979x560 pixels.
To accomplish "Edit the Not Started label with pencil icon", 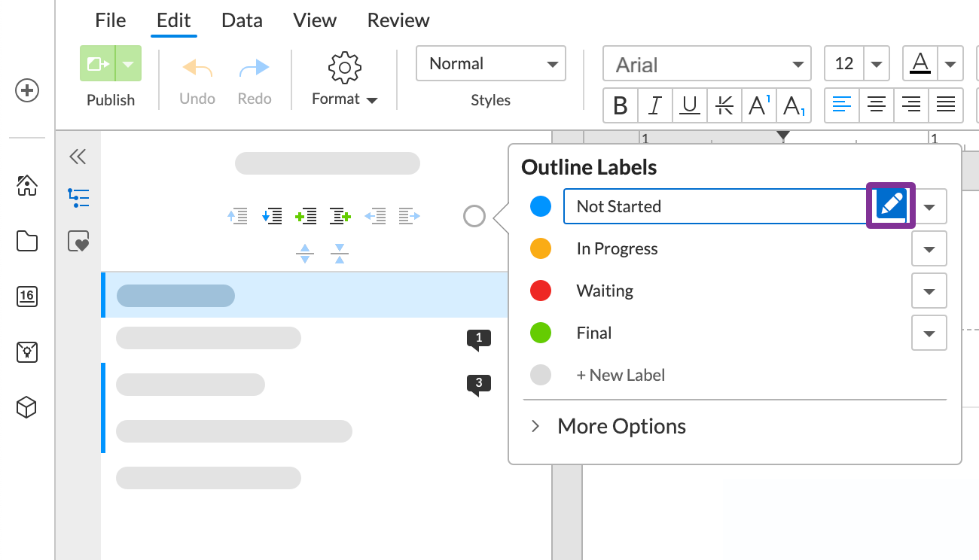I will pos(891,205).
